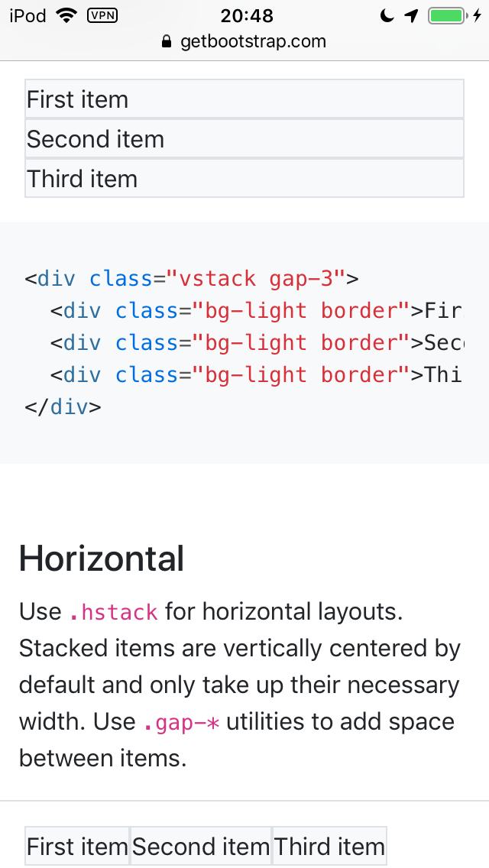Tap the padlock icon beside the URL
Screen dimensions: 489x868
pyautogui.click(x=167, y=41)
